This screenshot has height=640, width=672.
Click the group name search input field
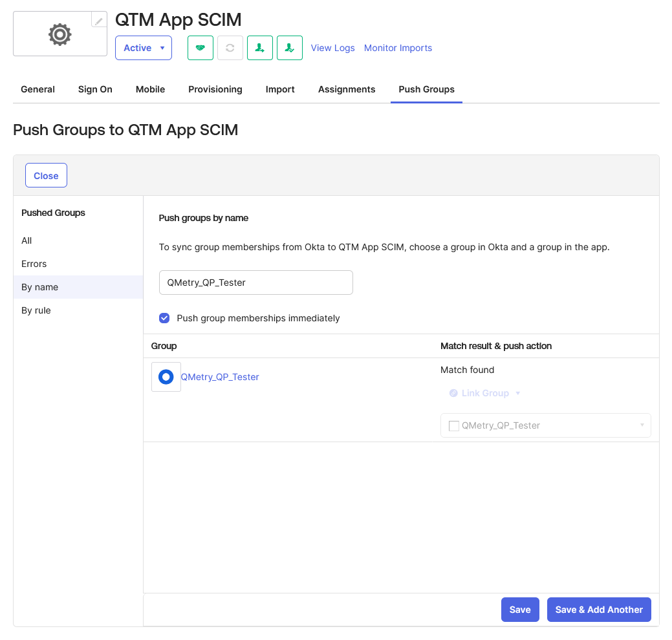[255, 283]
